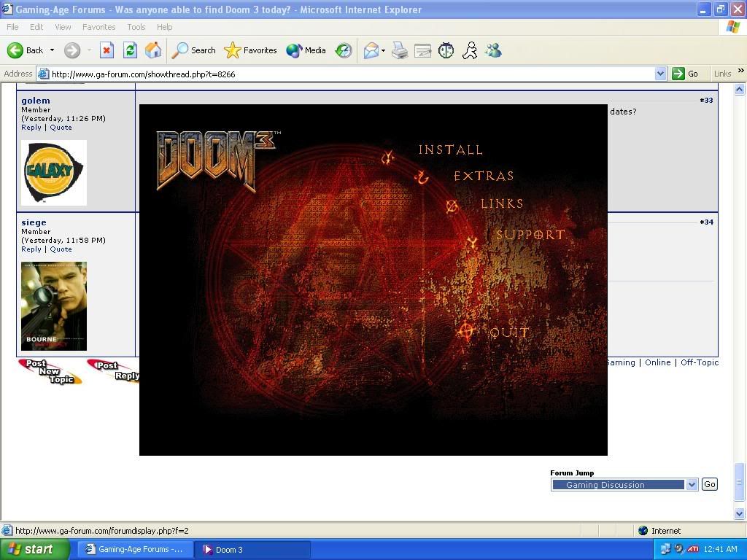Click the Go button next to Forum Jump
Viewport: 747px width, 560px height.
click(709, 484)
